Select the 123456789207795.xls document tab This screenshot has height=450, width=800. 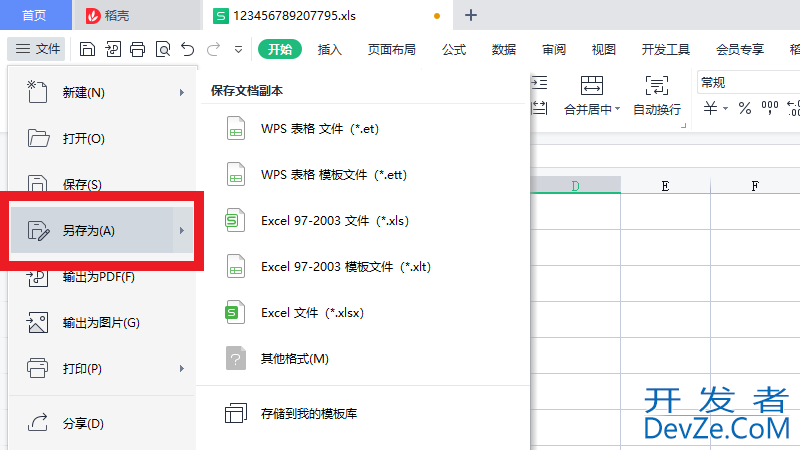[327, 15]
